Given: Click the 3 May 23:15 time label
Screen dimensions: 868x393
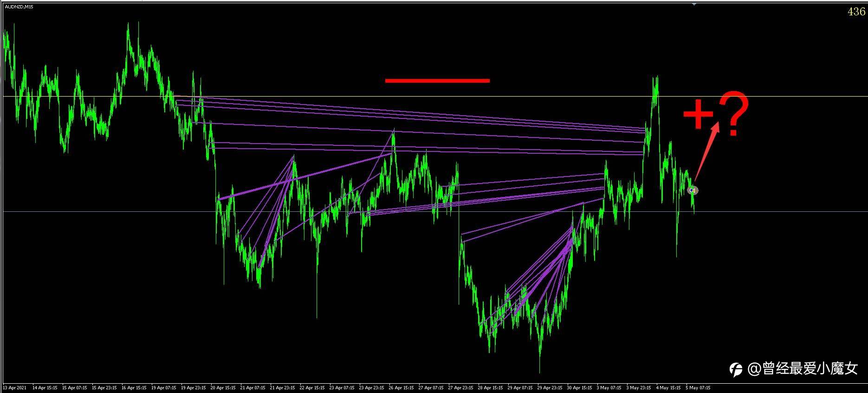Looking at the screenshot, I should point(638,387).
